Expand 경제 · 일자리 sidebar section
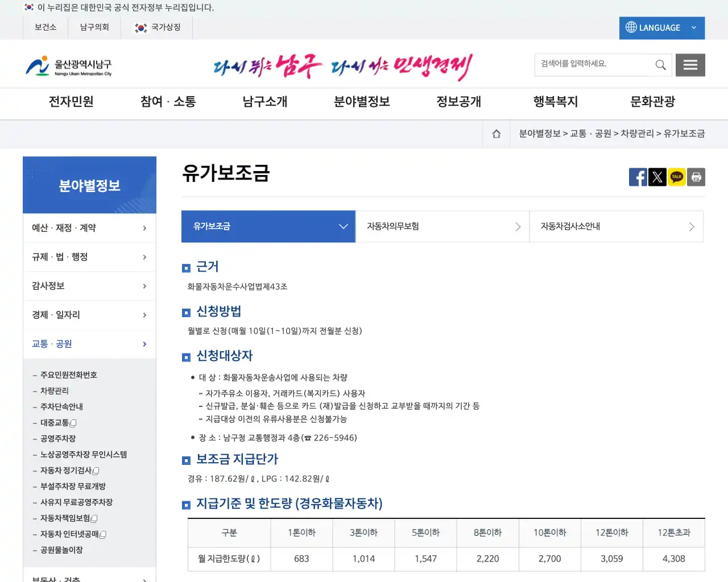Viewport: 728px width, 582px height. point(89,315)
